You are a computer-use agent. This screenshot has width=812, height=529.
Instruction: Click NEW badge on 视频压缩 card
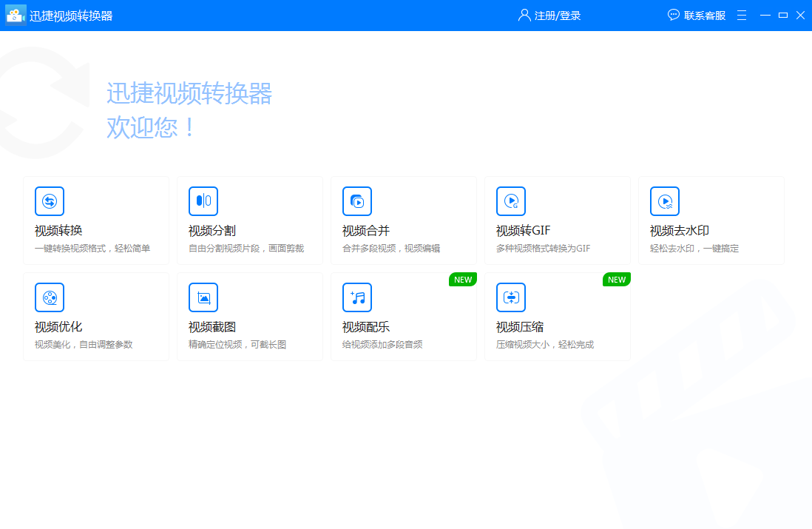pos(617,280)
